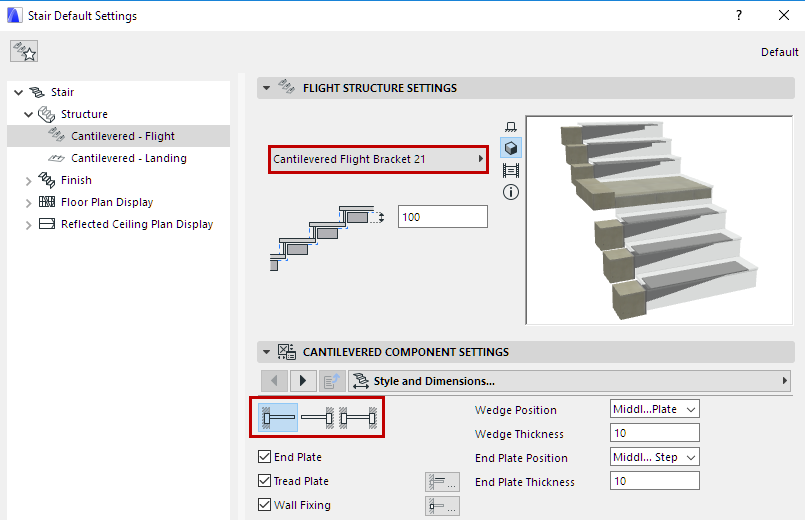Click the Cantilevered - Landing row icon
805x520 pixels.
pyautogui.click(x=56, y=159)
